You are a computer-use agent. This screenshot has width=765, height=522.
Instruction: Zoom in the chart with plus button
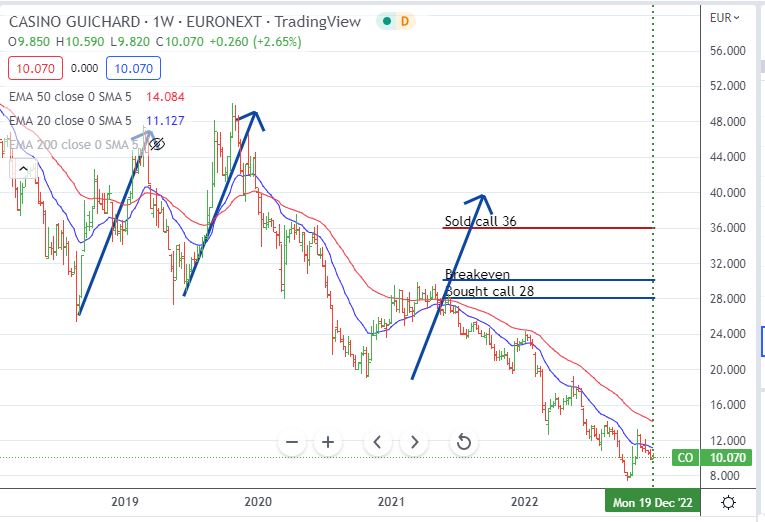coord(328,442)
